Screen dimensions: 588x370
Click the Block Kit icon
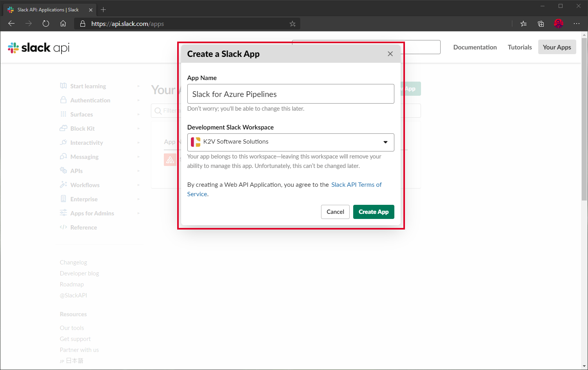pyautogui.click(x=63, y=128)
